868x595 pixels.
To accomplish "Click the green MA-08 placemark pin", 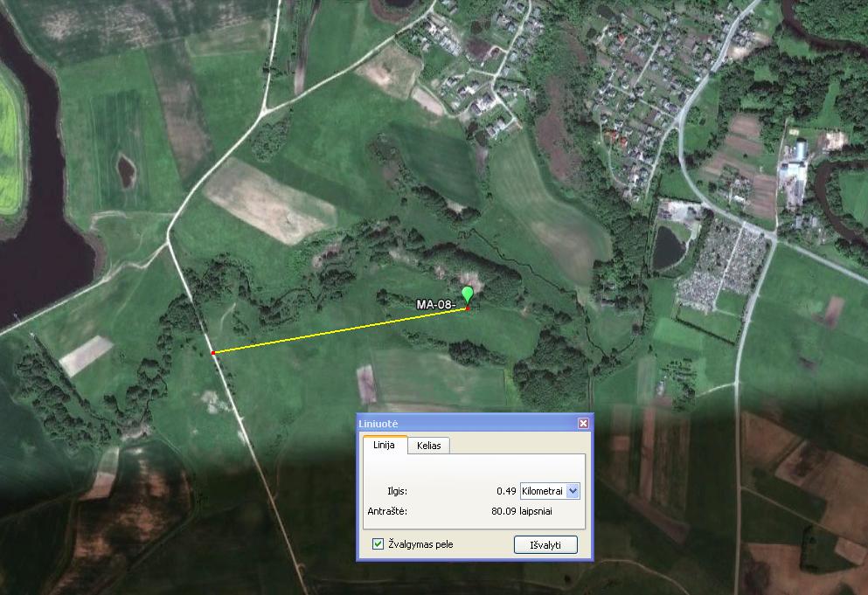I will tap(468, 295).
